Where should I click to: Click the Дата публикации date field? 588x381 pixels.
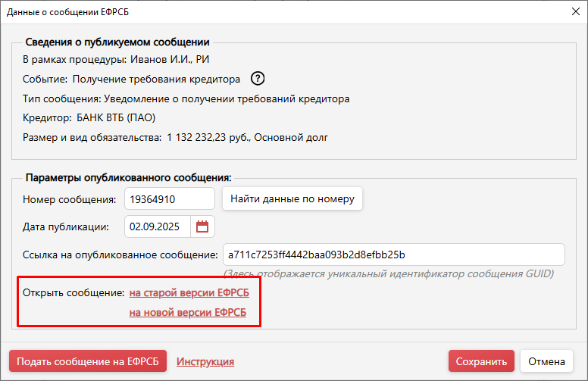[158, 226]
